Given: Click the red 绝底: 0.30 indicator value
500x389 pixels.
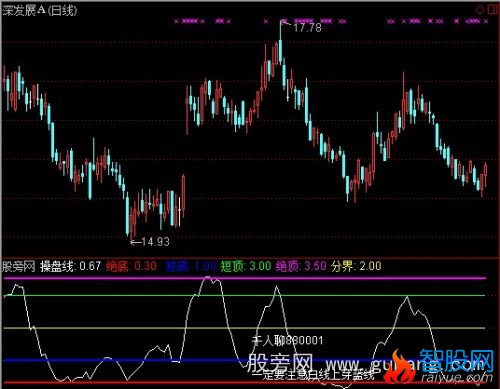Looking at the screenshot, I should pyautogui.click(x=131, y=266).
